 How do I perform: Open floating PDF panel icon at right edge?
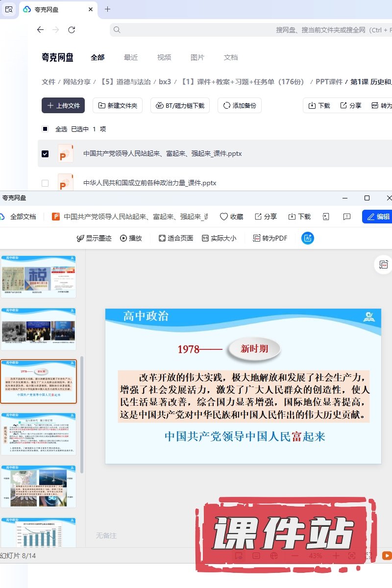[383, 265]
